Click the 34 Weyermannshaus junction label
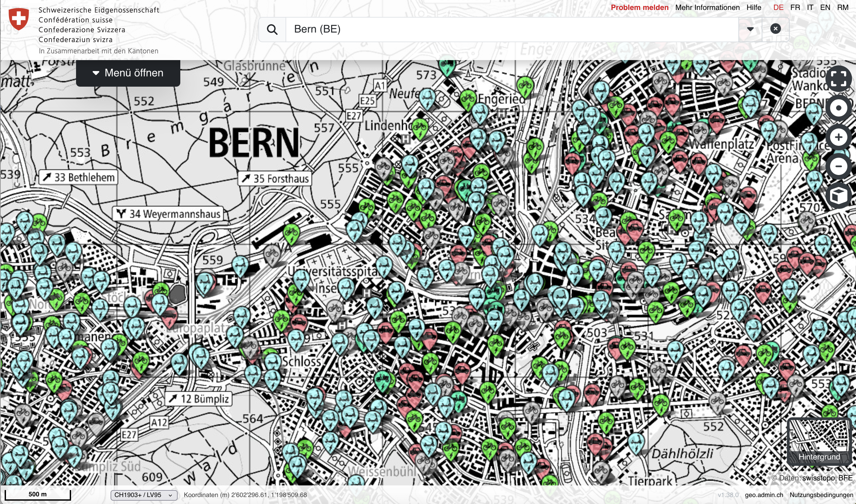Screen dimensions: 856x504 168,214
